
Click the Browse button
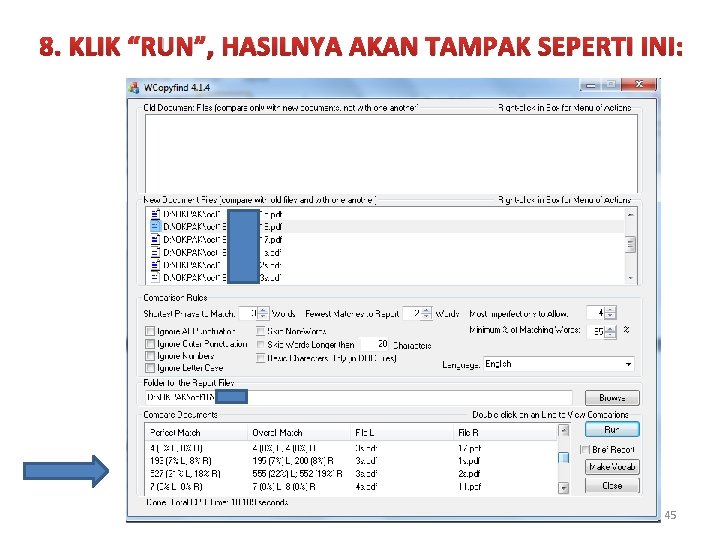pos(612,398)
